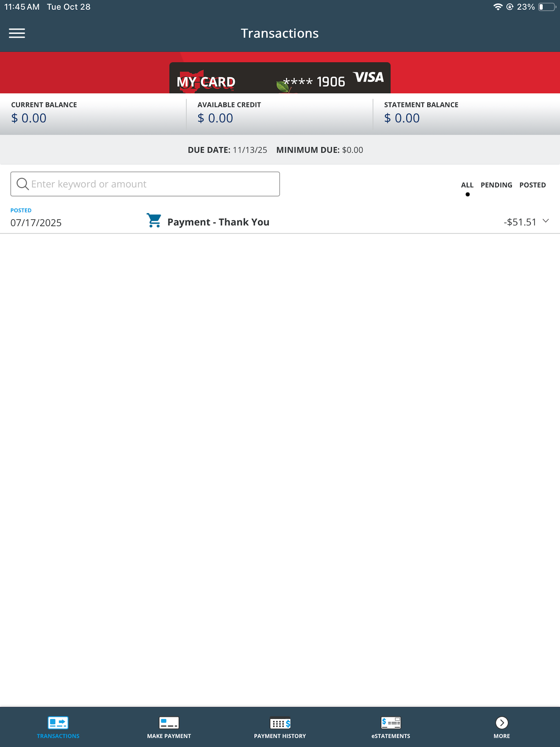Tap the 11:45 AM clock

pos(22,7)
